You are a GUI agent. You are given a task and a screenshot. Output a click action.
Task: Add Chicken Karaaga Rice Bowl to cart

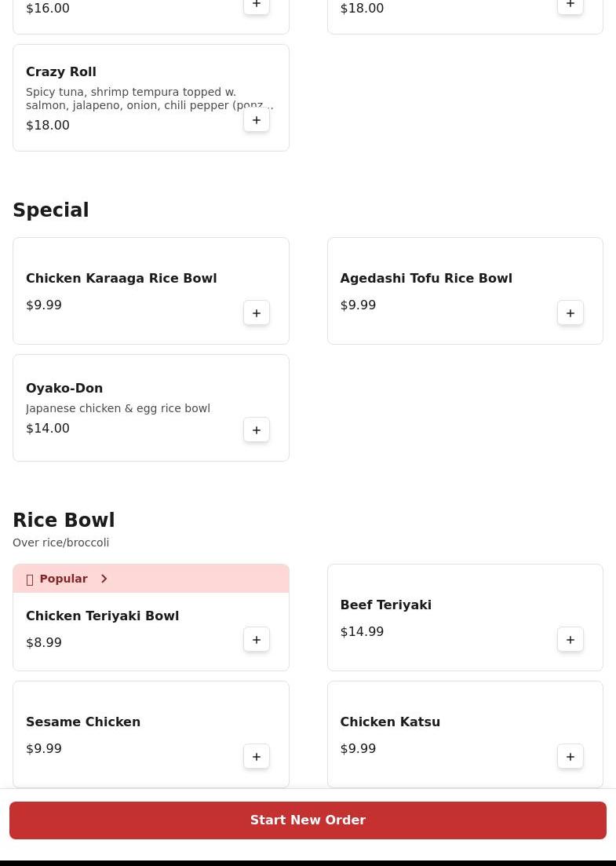tap(257, 313)
